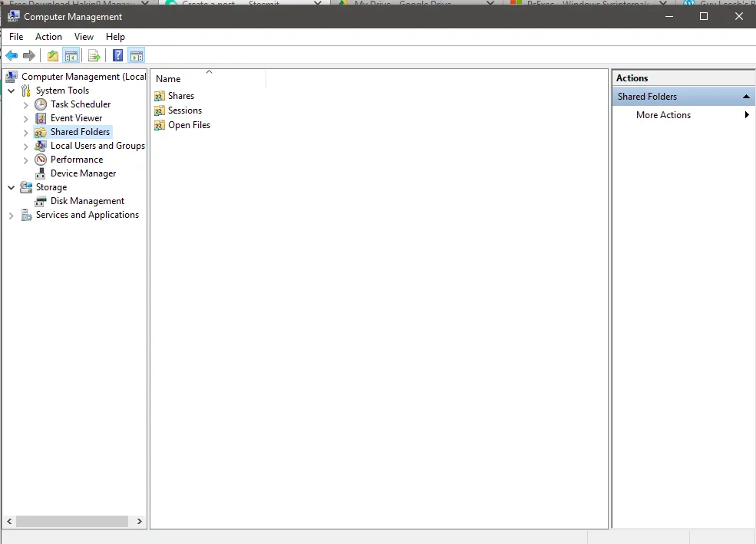Click More Actions in the Actions pane

click(x=663, y=114)
